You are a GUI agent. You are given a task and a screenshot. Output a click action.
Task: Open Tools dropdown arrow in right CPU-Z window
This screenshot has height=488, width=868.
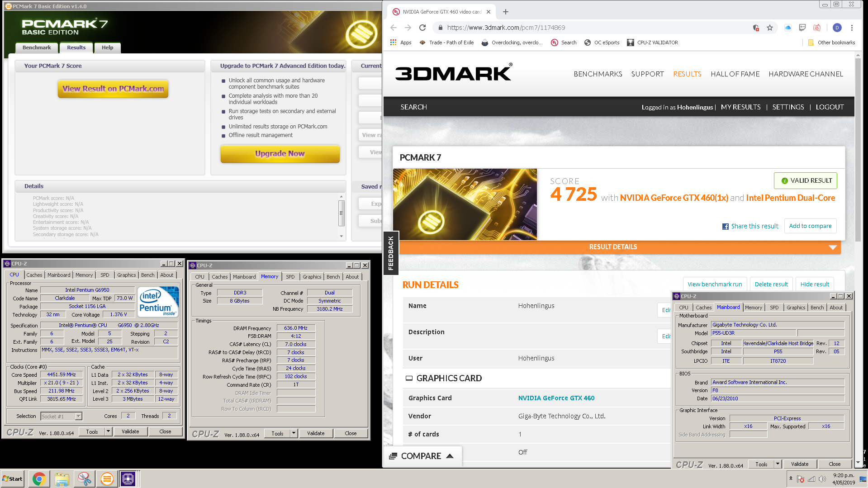click(x=778, y=464)
